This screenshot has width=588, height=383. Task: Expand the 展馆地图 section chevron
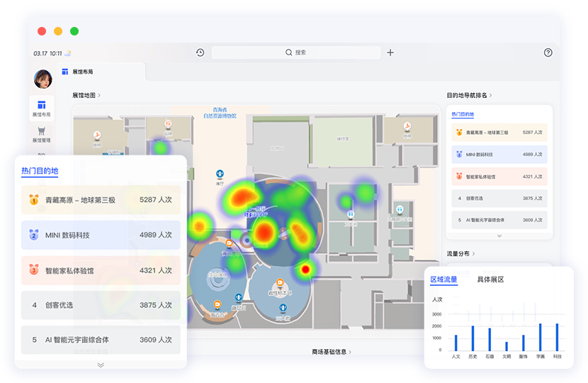point(99,95)
